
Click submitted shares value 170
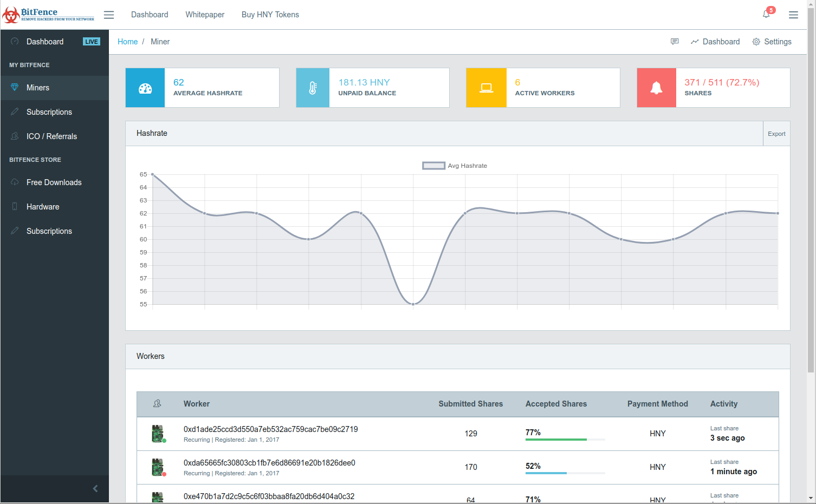pyautogui.click(x=471, y=467)
